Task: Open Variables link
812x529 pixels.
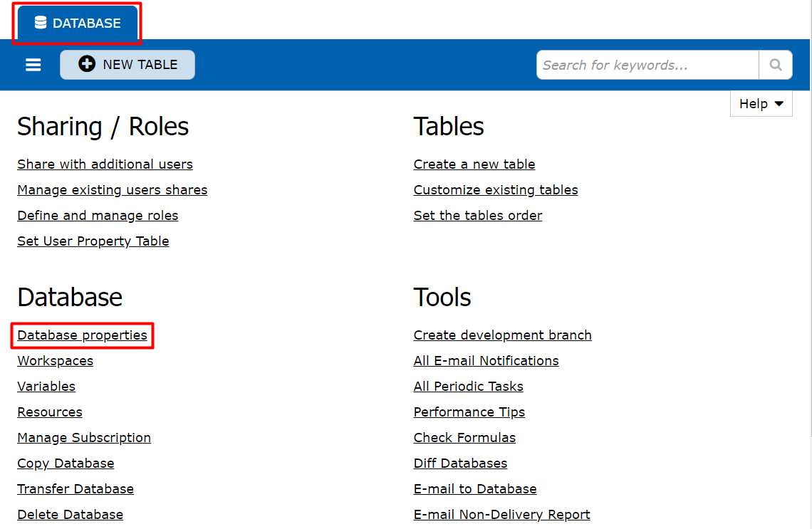Action: (x=46, y=386)
